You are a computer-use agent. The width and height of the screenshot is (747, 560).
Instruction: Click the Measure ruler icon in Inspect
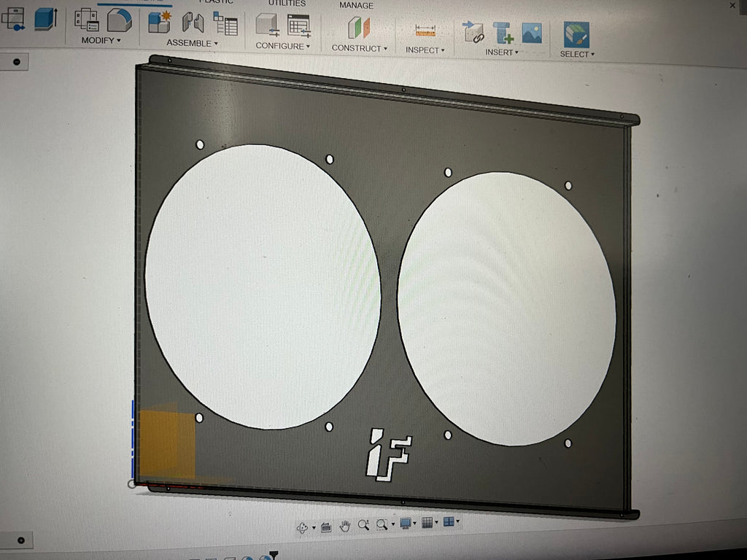[x=425, y=31]
